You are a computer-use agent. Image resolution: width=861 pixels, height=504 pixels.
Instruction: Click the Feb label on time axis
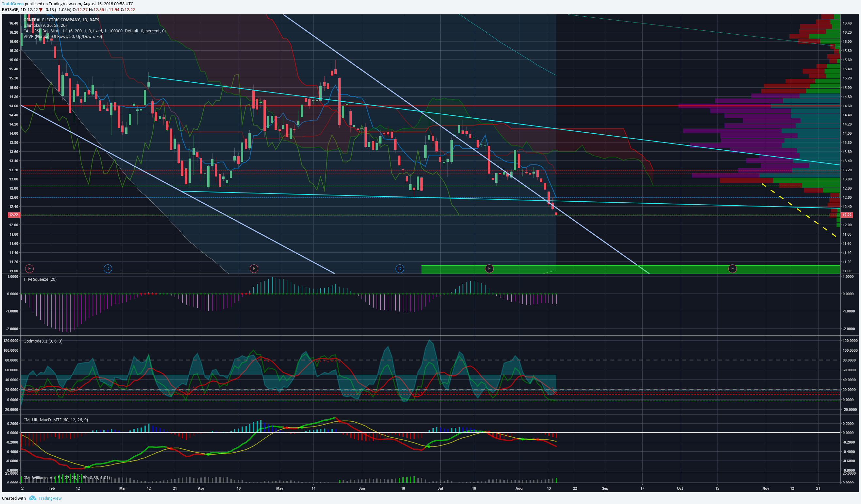pyautogui.click(x=52, y=488)
